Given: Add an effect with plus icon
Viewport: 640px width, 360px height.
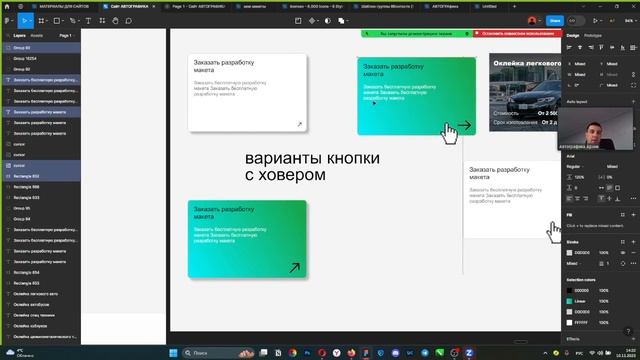Looking at the screenshot, I should [x=633, y=339].
